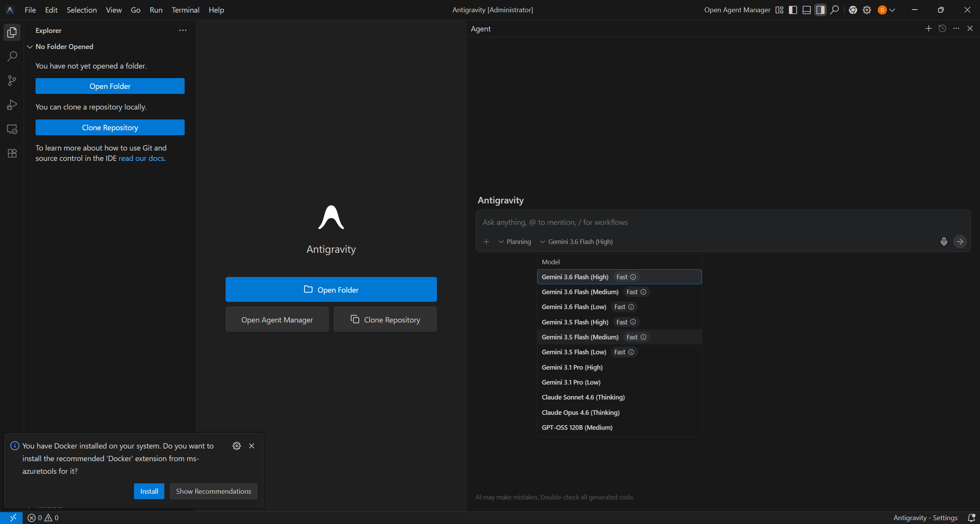Toggle the primary side bar

point(793,10)
